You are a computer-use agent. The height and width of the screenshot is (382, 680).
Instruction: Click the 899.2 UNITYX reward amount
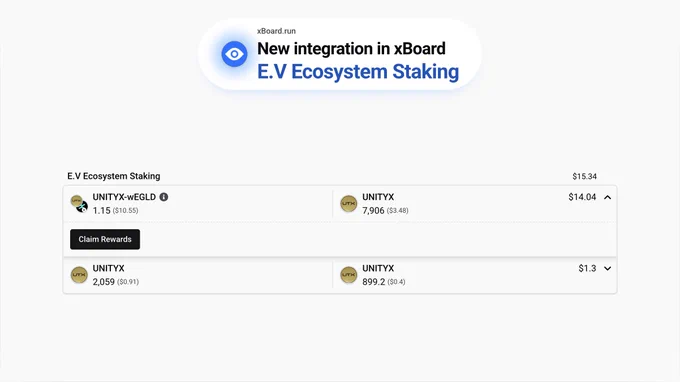[x=373, y=282]
